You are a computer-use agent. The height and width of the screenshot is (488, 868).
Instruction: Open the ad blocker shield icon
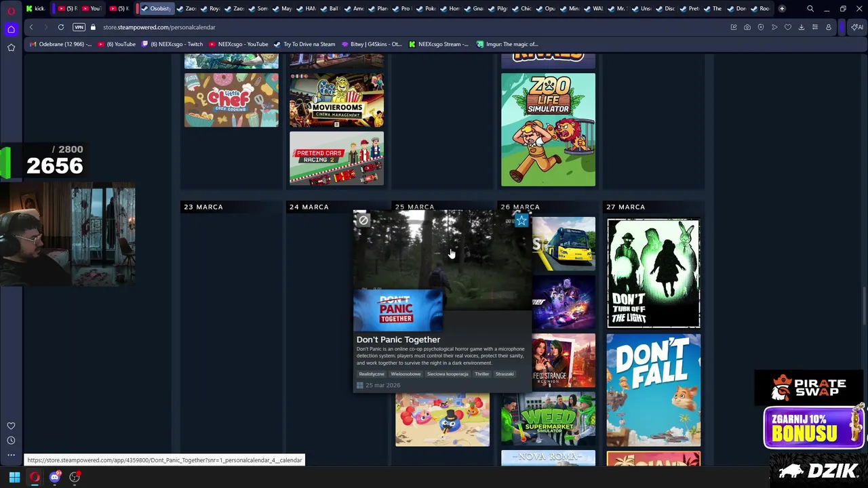[761, 27]
